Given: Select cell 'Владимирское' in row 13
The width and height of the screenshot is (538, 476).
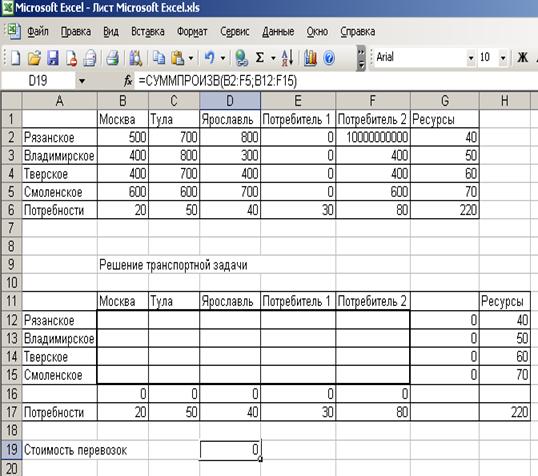Looking at the screenshot, I should (60, 338).
